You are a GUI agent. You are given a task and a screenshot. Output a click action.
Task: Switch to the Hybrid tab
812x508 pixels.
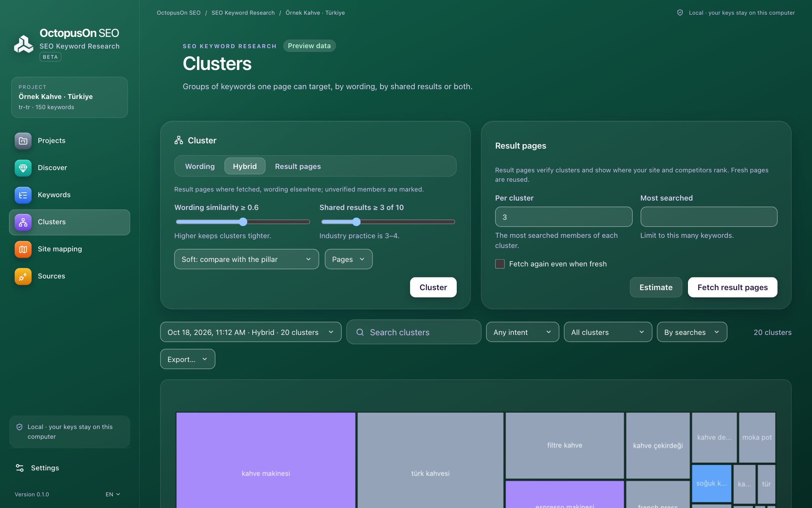[x=245, y=166]
